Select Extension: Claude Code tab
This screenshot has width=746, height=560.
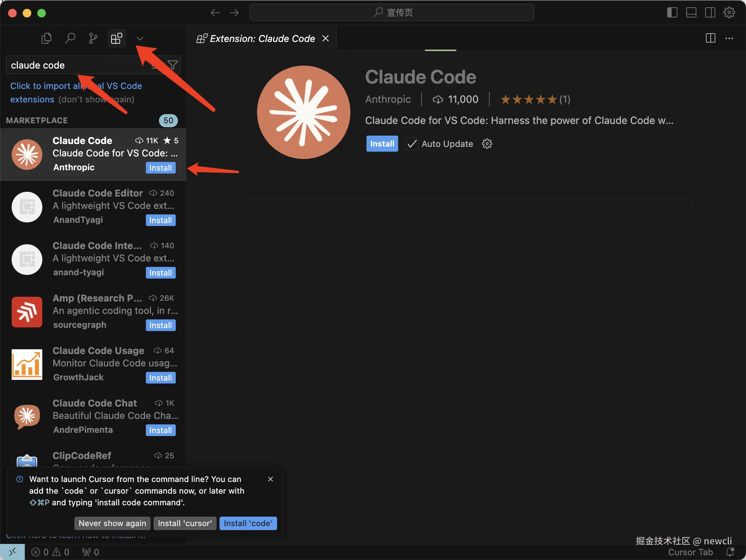tap(262, 39)
